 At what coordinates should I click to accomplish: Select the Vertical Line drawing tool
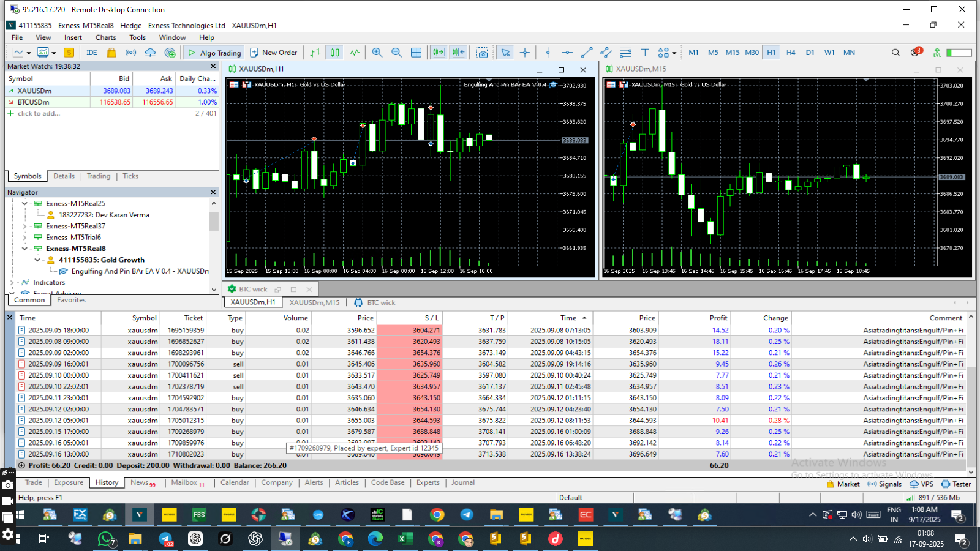[548, 53]
